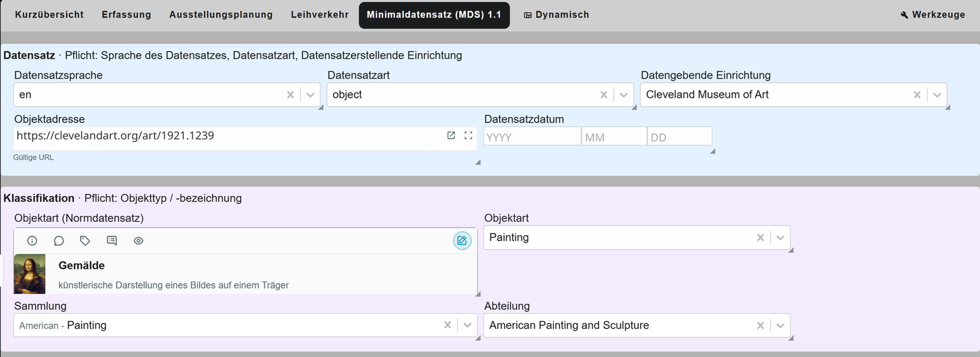Open Objektadresse URL in new window
Screen dimensions: 980x357
point(451,135)
